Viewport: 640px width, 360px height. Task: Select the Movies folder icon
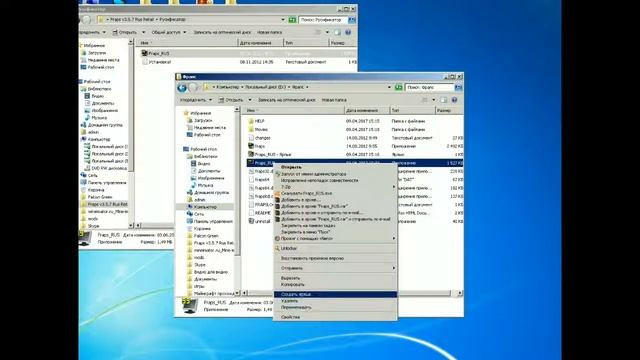click(x=251, y=129)
